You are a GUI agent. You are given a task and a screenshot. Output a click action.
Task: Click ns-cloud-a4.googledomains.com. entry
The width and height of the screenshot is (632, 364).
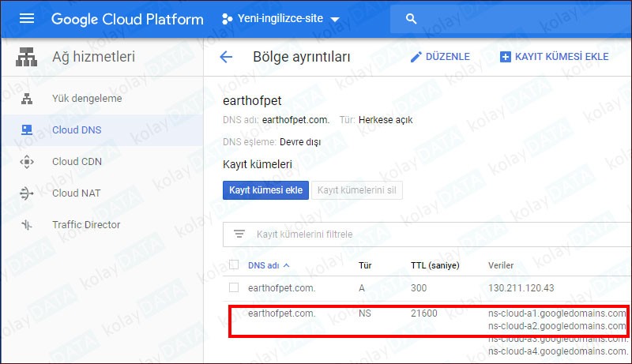pos(558,351)
